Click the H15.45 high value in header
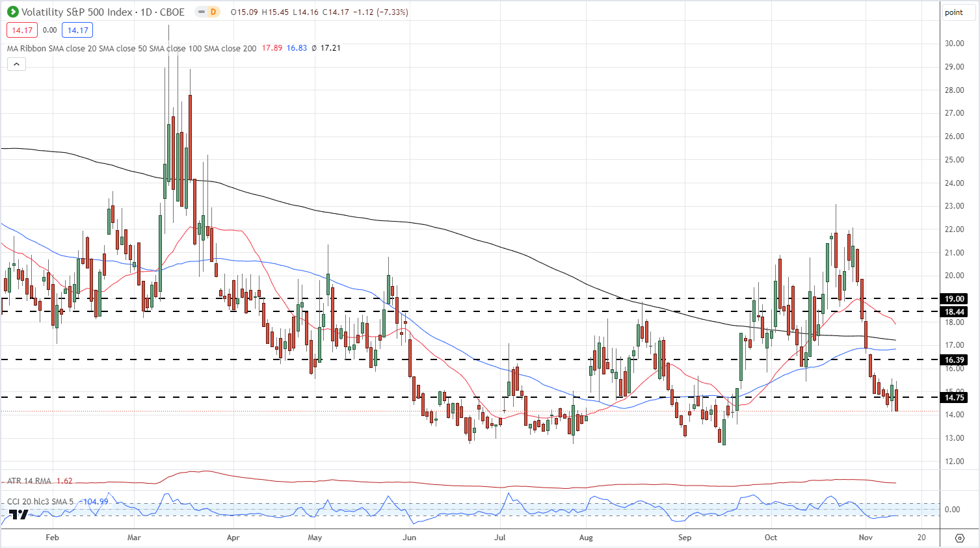The image size is (980, 548). [x=275, y=12]
